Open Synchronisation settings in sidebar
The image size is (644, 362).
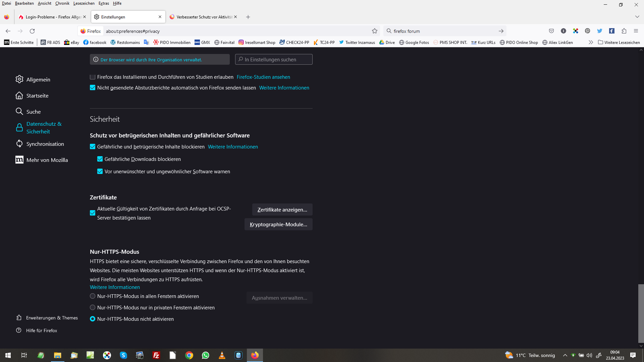45,144
